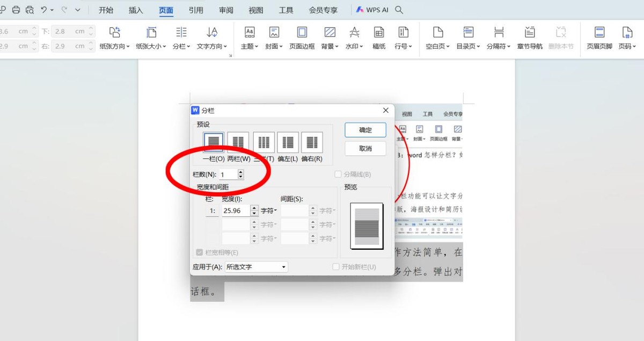Choose the 偏左 left-weighted column preset
Screen dimensions: 644x341
point(288,142)
